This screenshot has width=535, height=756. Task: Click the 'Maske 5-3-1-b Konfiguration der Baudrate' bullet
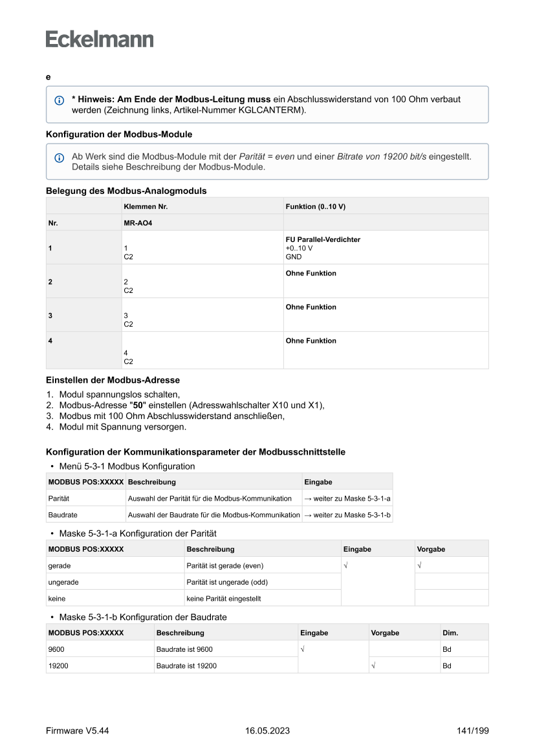pyautogui.click(x=142, y=617)
